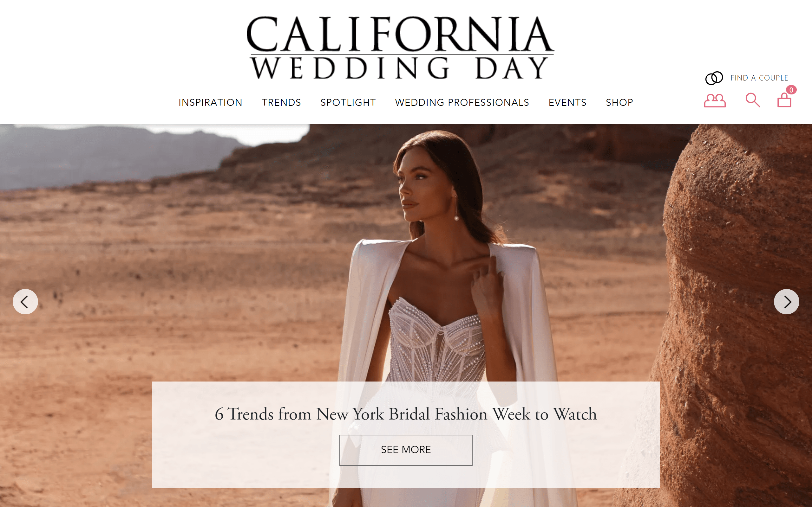This screenshot has width=812, height=507.
Task: Open the Shop menu
Action: pyautogui.click(x=619, y=102)
